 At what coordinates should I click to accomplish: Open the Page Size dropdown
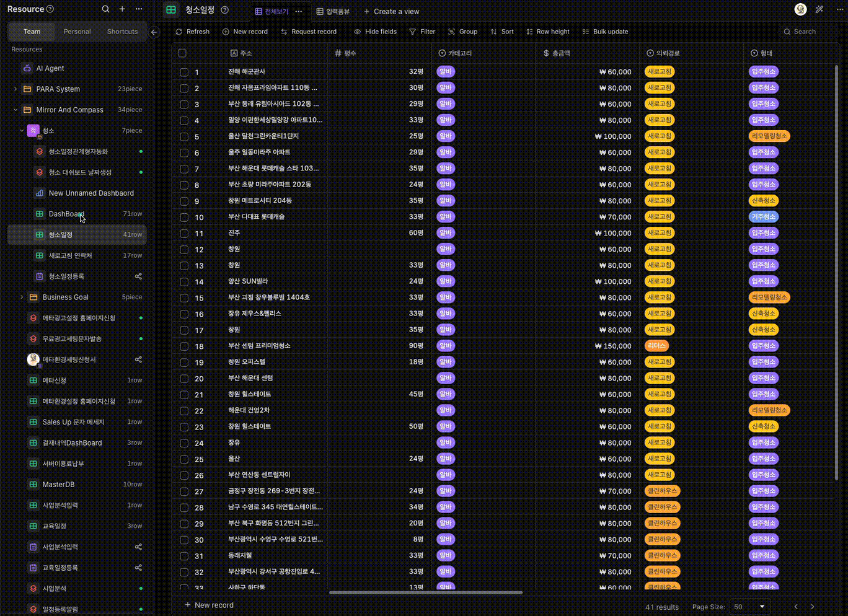pos(749,607)
